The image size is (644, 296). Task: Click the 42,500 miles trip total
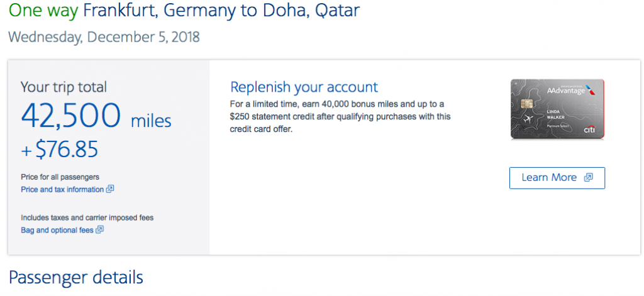pos(96,116)
